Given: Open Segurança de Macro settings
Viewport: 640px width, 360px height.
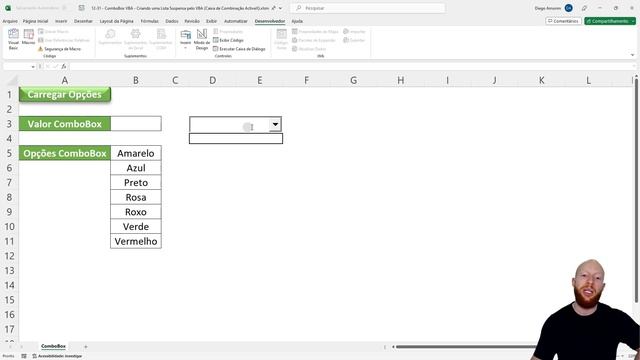Looking at the screenshot, I should point(60,49).
